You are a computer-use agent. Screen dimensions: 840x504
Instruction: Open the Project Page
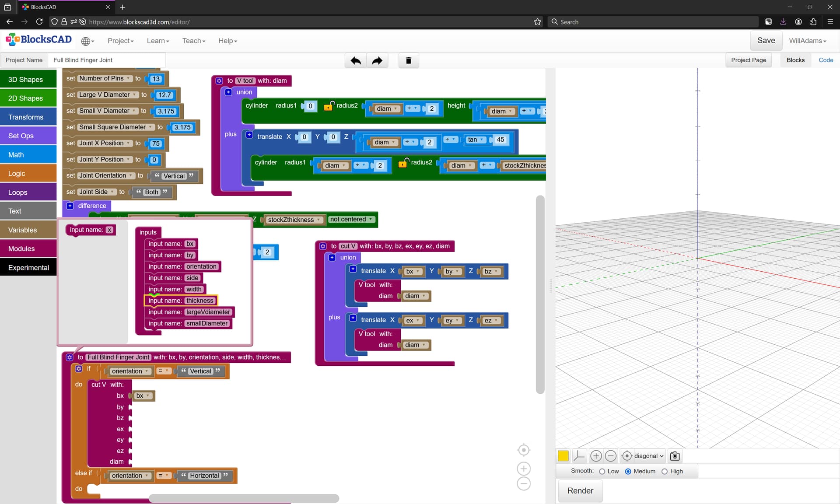click(x=749, y=60)
